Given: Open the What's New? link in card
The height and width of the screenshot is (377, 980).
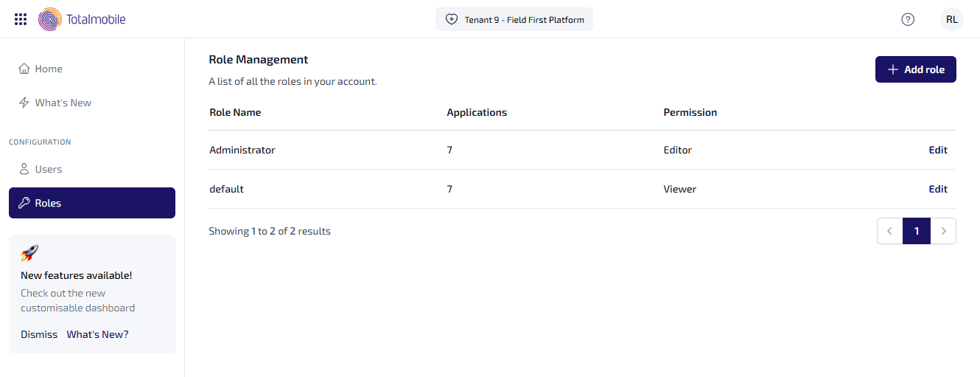Looking at the screenshot, I should [97, 334].
